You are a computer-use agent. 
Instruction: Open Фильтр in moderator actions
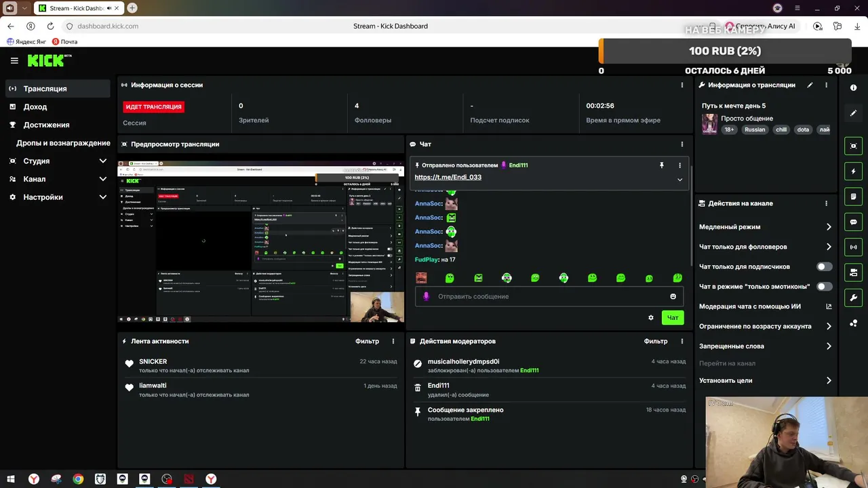[x=656, y=341]
